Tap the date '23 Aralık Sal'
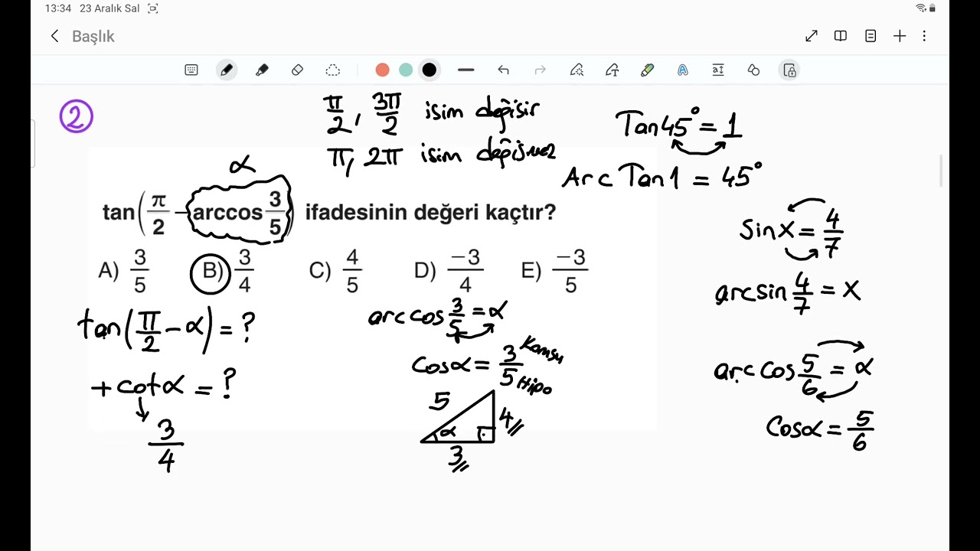This screenshot has width=980, height=551. pos(109,8)
